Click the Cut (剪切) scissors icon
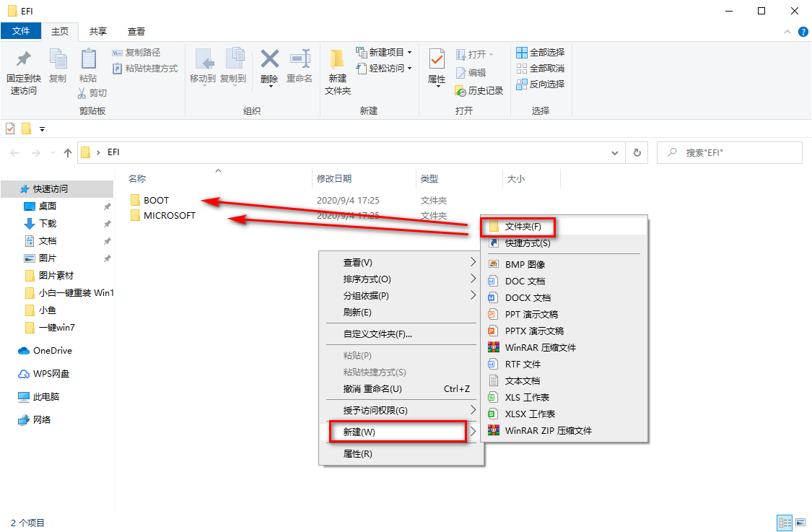812x532 pixels. click(x=82, y=92)
